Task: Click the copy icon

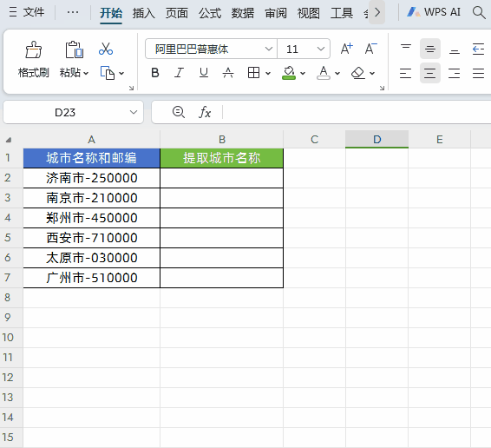Action: pyautogui.click(x=108, y=73)
